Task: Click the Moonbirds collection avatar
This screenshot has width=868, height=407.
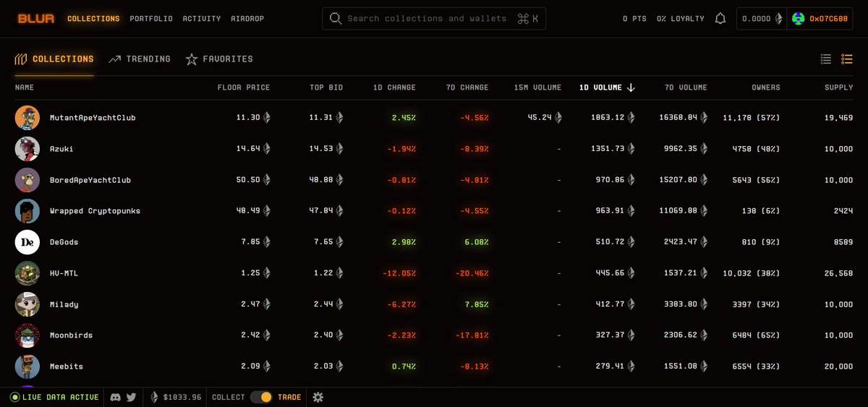Action: click(x=27, y=335)
